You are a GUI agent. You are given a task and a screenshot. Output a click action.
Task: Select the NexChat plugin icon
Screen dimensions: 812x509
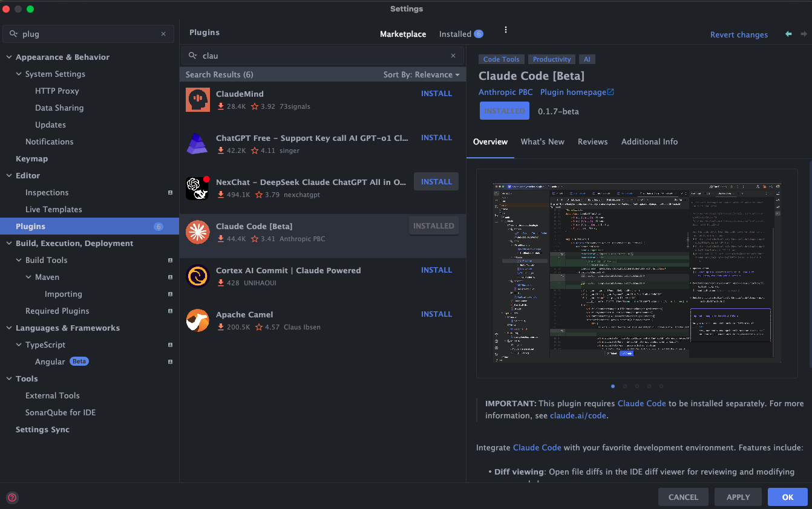pos(197,188)
